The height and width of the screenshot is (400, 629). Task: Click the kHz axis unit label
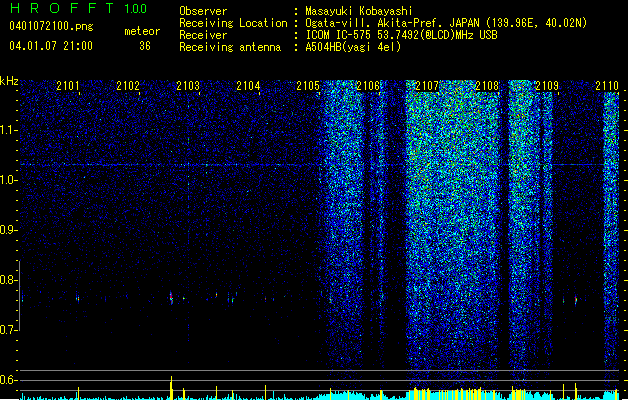(x=9, y=81)
